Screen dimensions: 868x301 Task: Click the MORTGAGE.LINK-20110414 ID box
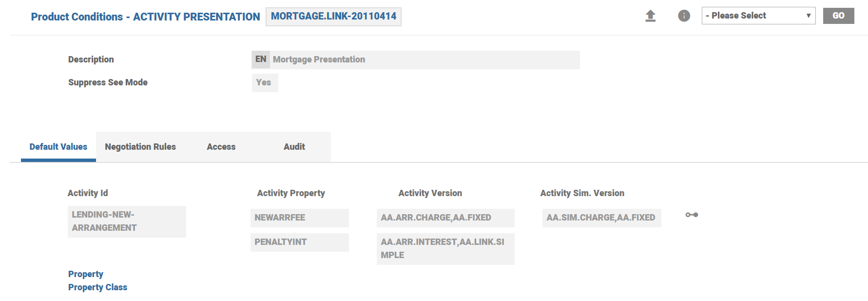tap(333, 17)
